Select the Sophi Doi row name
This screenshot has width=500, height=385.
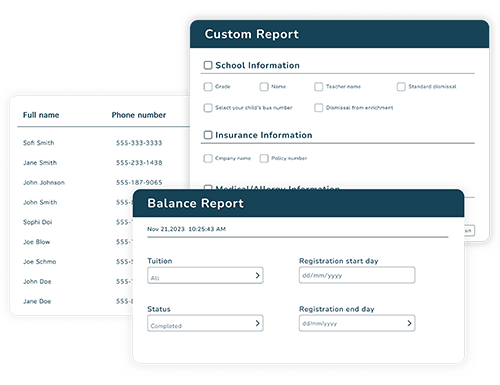(37, 222)
